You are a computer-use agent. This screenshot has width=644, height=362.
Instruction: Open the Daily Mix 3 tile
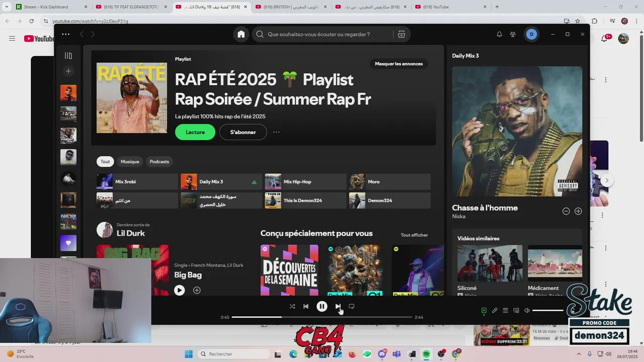221,182
